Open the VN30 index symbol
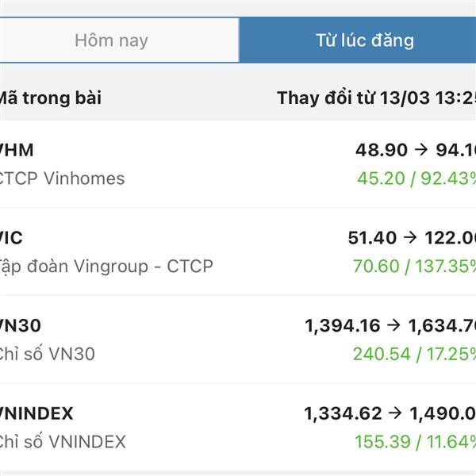 point(21,325)
